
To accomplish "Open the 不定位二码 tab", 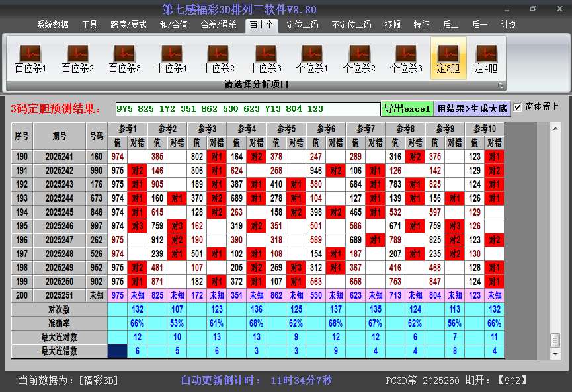I will [x=351, y=25].
